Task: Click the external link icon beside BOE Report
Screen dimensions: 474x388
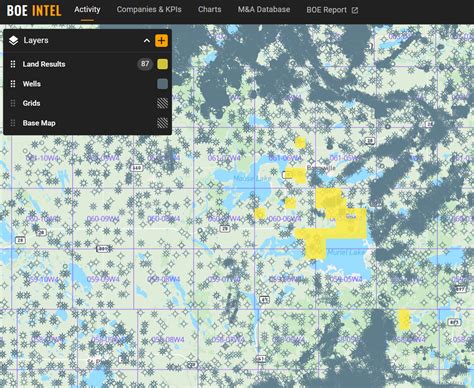Action: (355, 11)
